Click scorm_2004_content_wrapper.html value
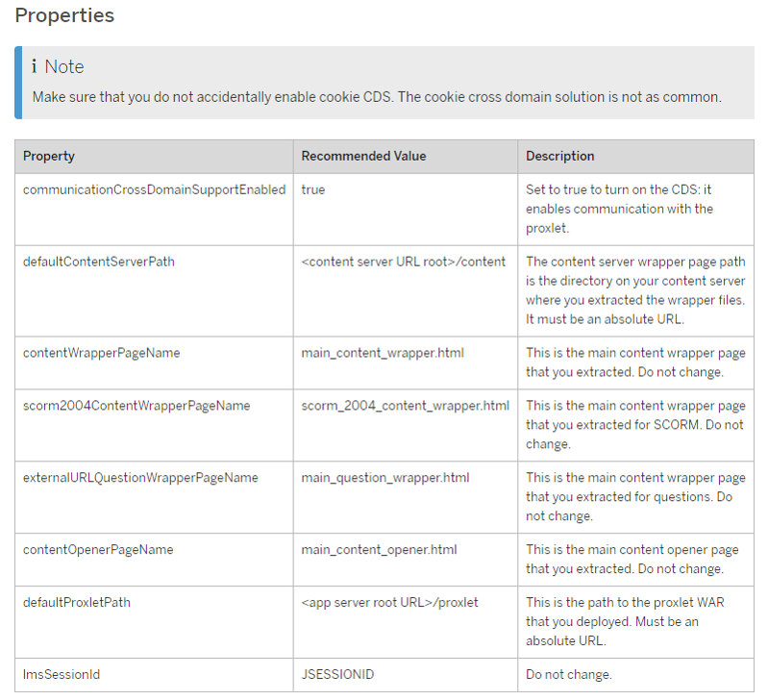 (405, 406)
